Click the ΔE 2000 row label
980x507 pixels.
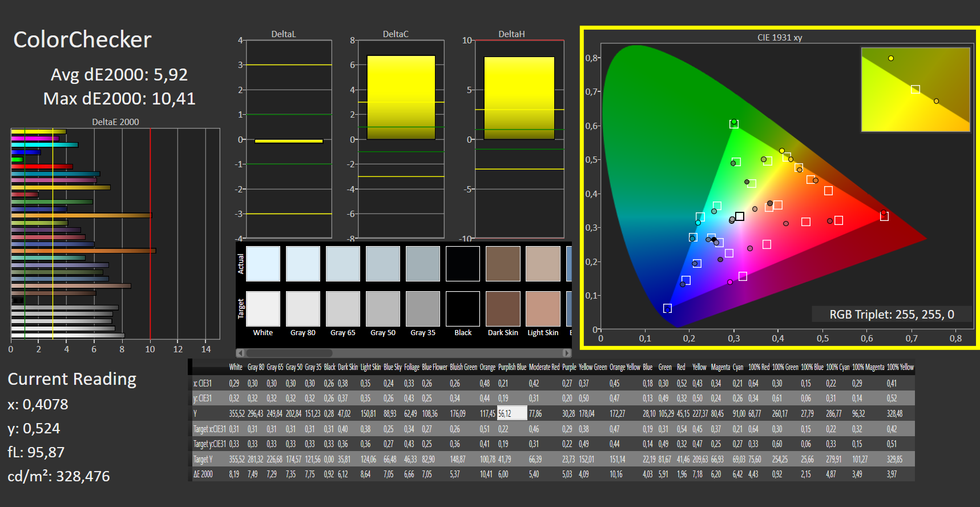[203, 474]
